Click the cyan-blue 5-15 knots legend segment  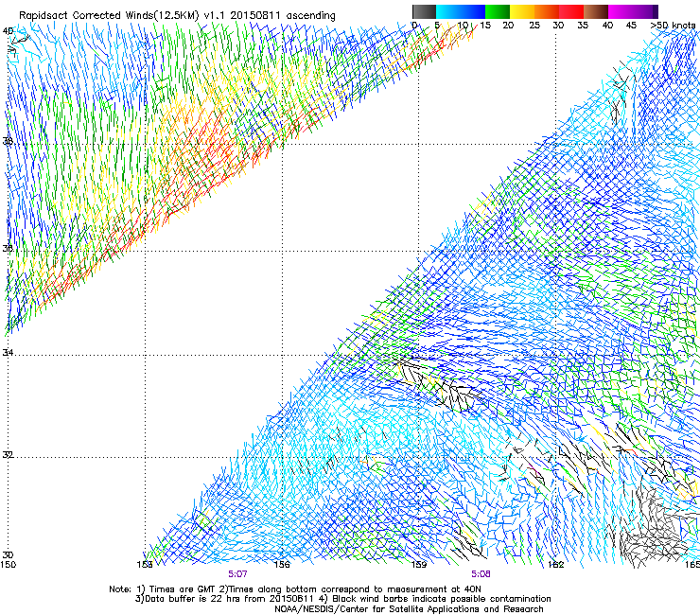(x=461, y=11)
